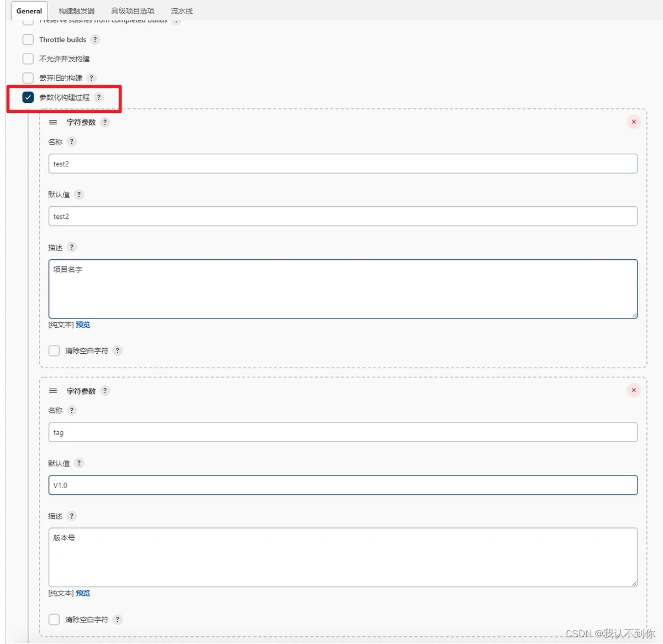Image resolution: width=663 pixels, height=644 pixels.
Task: Uncheck the 参数化构建过程 checkbox
Action: (x=28, y=97)
